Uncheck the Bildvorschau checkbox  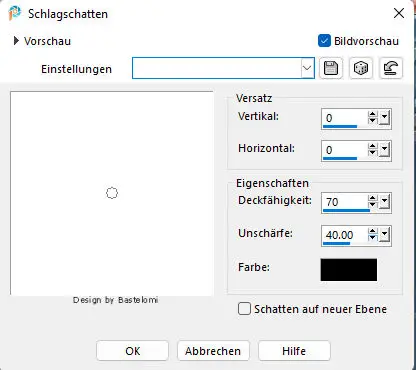point(324,41)
